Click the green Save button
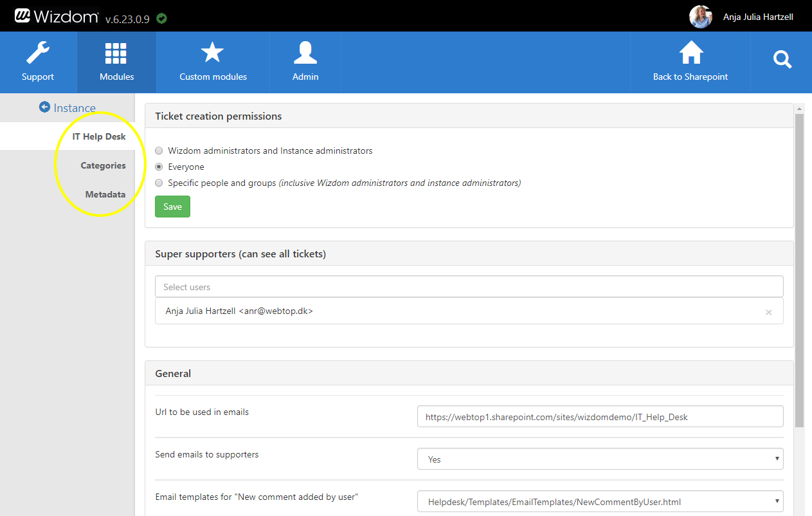812x516 pixels. 172,207
